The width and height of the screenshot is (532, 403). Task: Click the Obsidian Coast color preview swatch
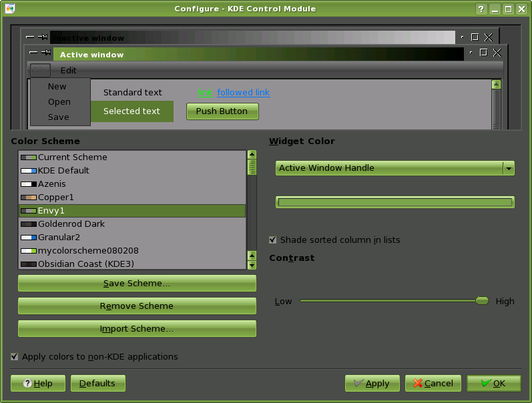click(x=29, y=264)
